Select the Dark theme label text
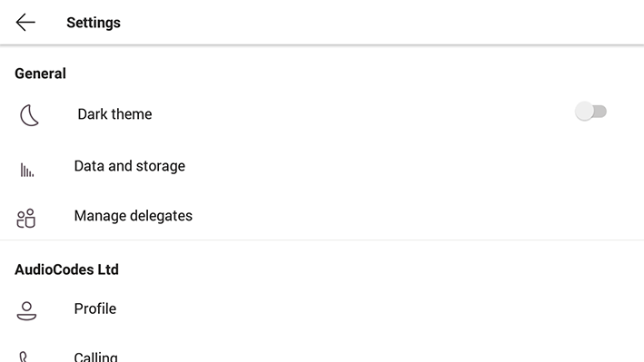 pyautogui.click(x=114, y=114)
